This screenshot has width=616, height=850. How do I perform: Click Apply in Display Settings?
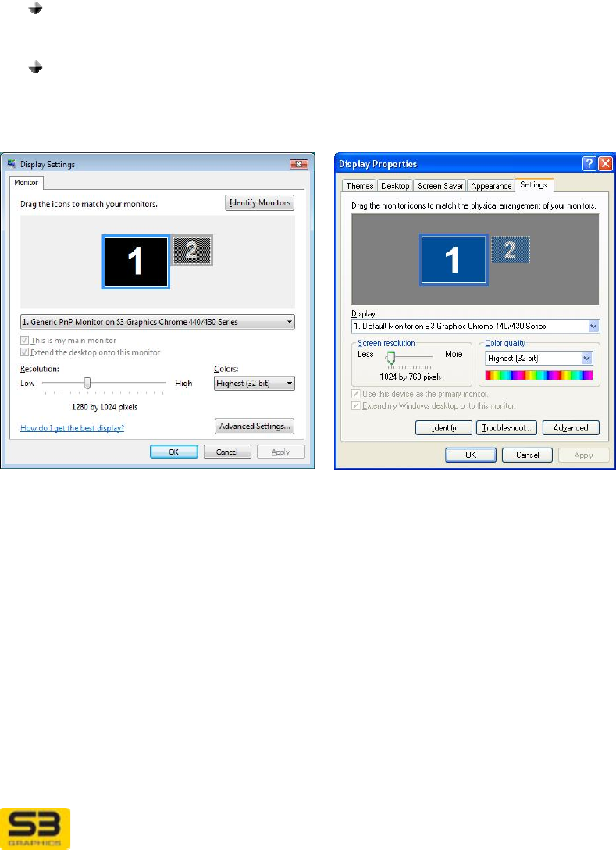point(280,452)
